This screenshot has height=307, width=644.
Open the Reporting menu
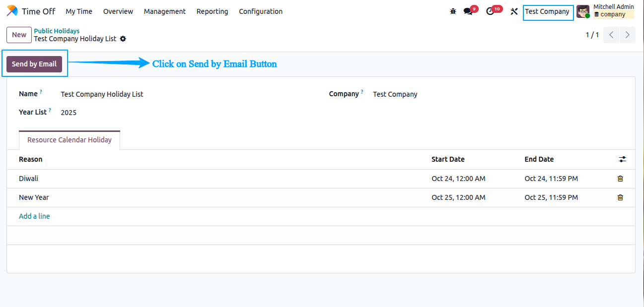click(x=212, y=11)
